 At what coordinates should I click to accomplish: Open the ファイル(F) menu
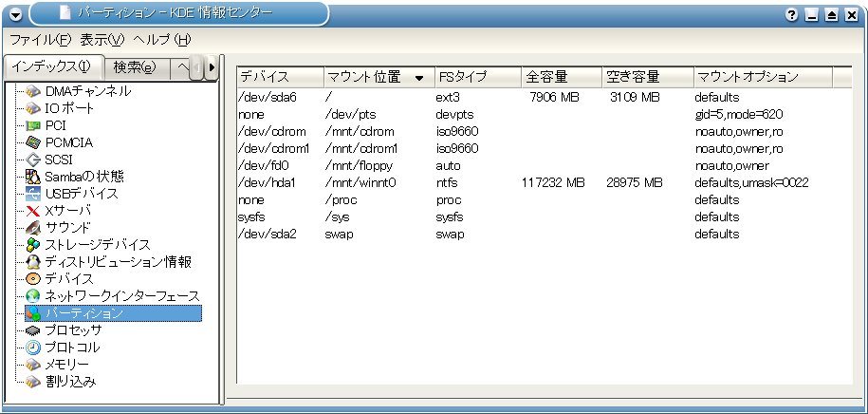[41, 40]
